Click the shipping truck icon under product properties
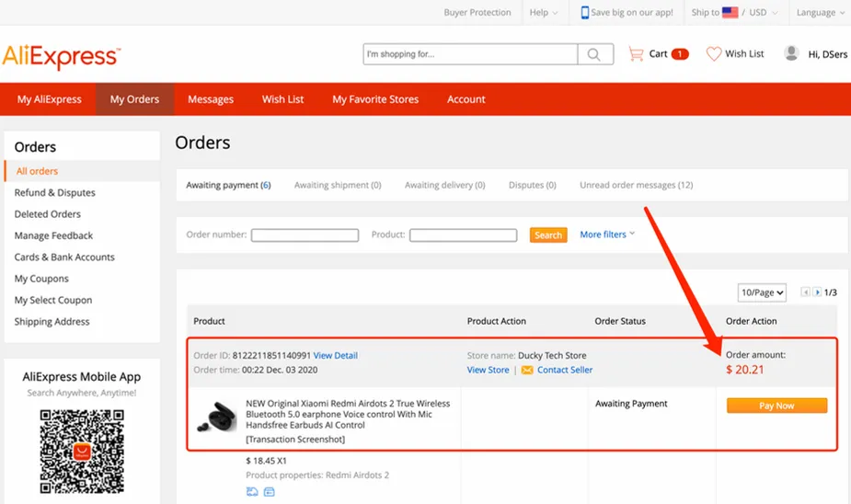This screenshot has width=851, height=504. (x=252, y=491)
